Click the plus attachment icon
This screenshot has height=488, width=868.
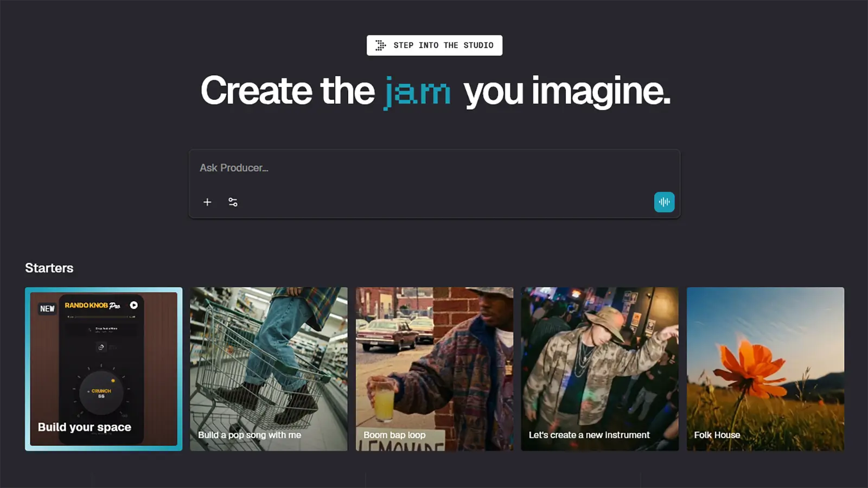(x=207, y=202)
